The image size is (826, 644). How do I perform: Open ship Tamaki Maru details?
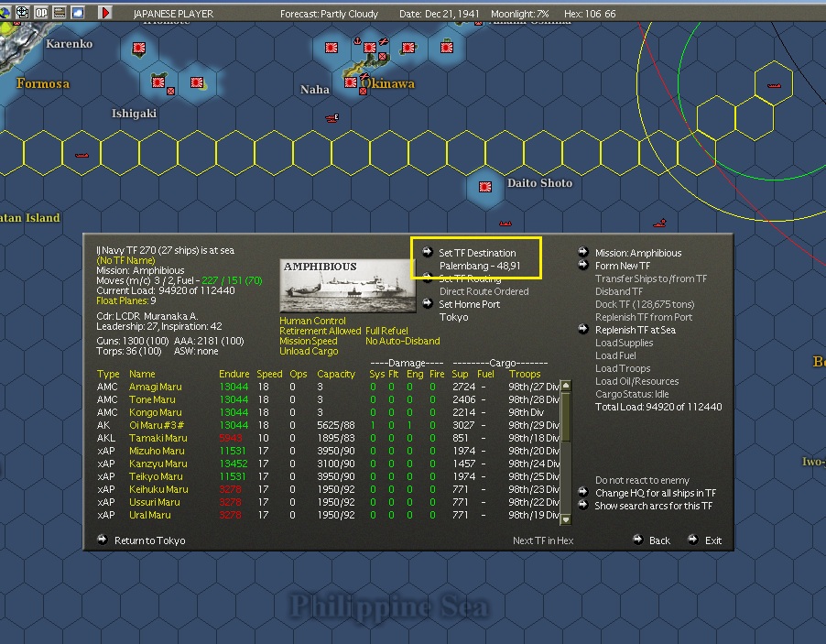click(x=158, y=438)
